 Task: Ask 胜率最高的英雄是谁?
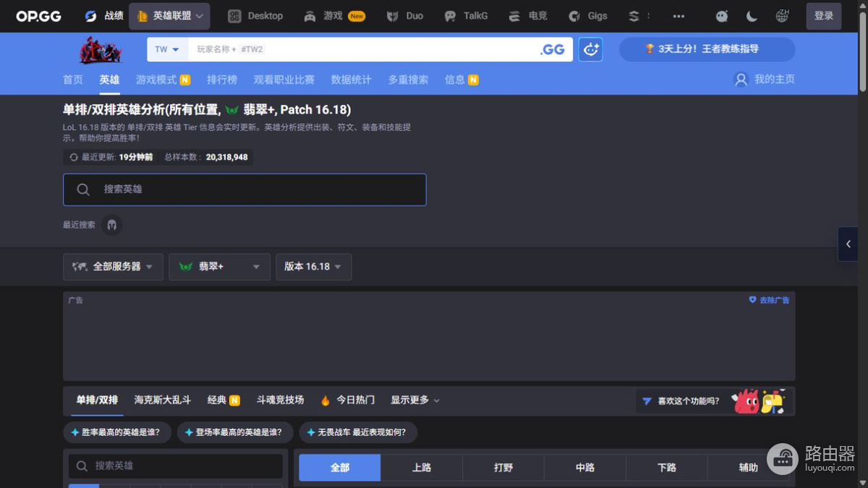point(116,432)
